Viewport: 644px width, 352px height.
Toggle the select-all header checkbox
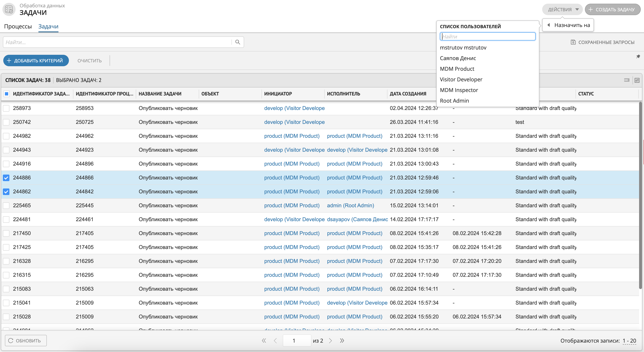(7, 94)
